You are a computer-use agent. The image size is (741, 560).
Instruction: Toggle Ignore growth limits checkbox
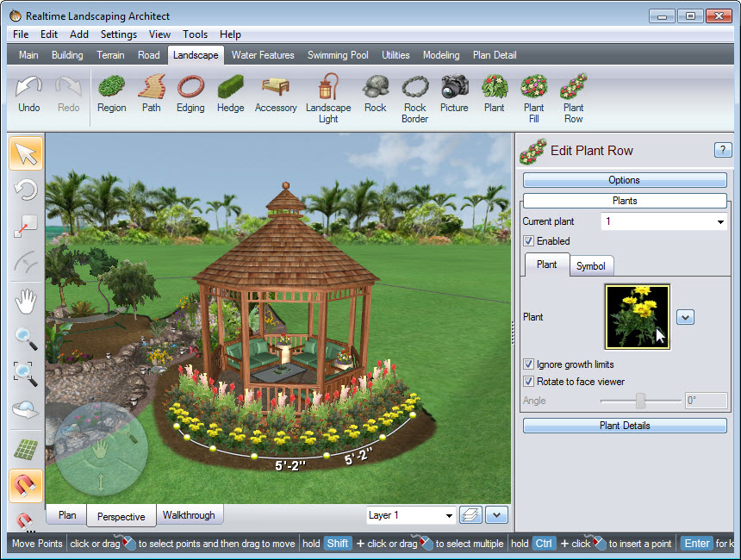click(529, 364)
